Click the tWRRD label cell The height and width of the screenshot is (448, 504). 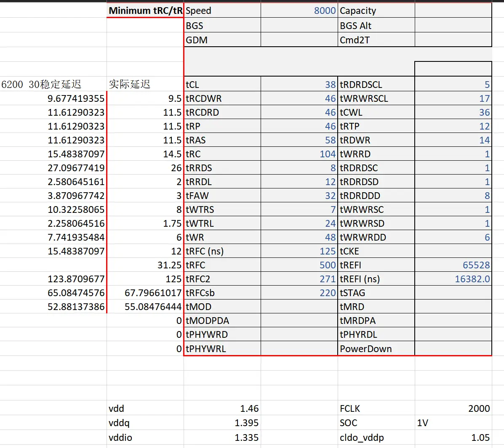point(376,154)
